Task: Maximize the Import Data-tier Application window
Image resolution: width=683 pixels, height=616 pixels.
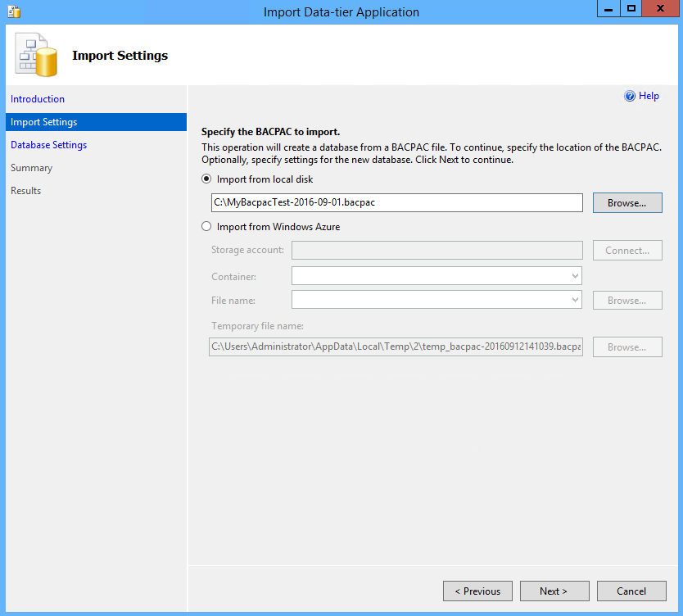Action: click(x=631, y=9)
